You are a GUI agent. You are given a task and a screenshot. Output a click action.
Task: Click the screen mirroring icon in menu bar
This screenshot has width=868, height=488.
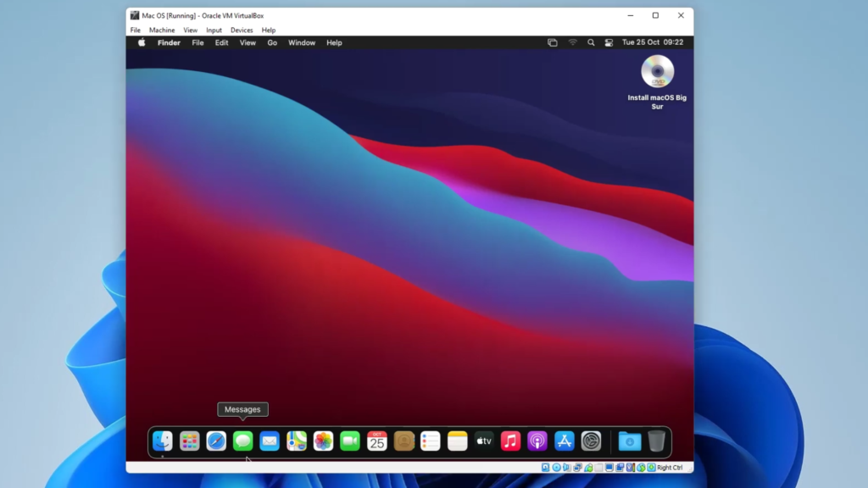tap(552, 42)
